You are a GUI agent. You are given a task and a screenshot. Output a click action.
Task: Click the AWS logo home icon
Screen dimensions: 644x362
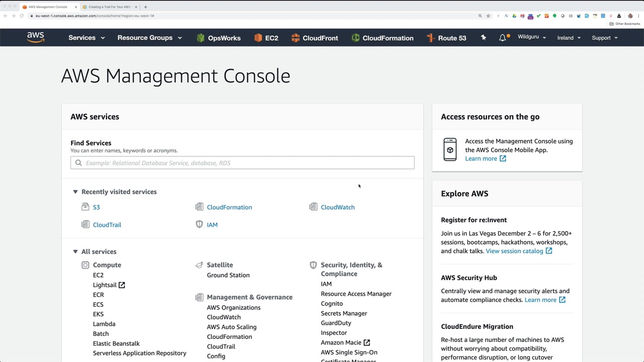(x=36, y=38)
